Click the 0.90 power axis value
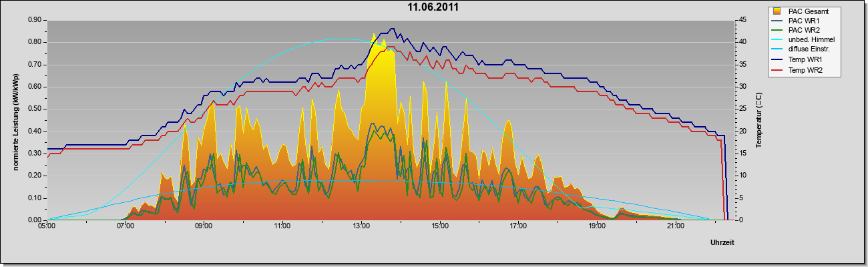 tap(35, 20)
